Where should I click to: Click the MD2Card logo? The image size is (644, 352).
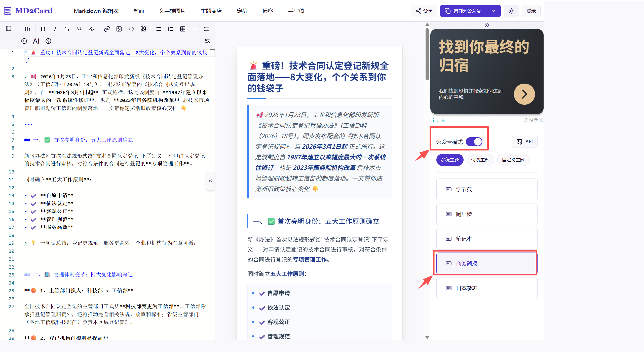28,11
